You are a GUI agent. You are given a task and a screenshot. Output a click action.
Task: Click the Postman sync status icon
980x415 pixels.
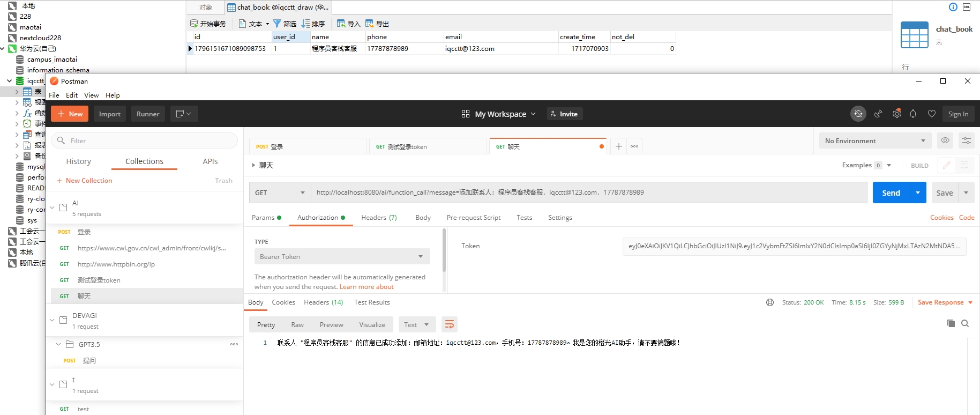point(858,114)
